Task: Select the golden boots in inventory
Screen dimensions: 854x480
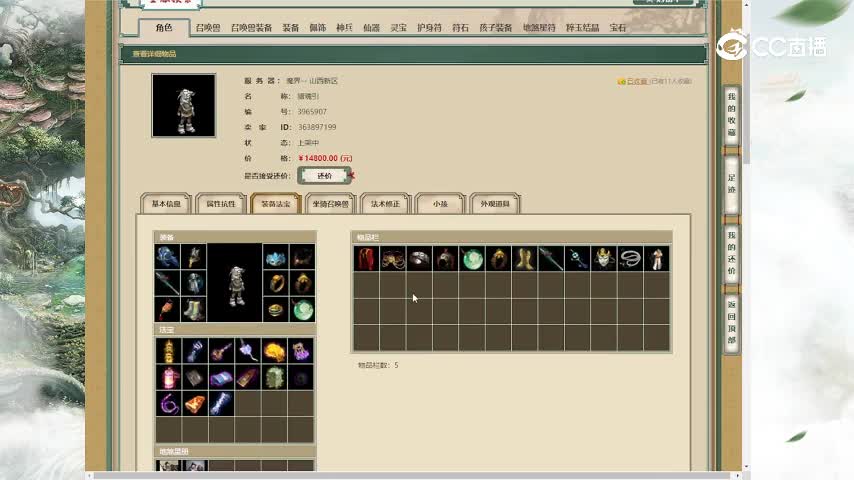Action: [524, 258]
